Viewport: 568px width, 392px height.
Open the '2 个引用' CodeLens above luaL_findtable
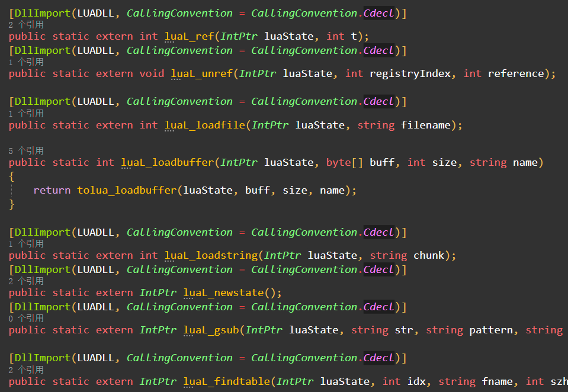coord(26,370)
